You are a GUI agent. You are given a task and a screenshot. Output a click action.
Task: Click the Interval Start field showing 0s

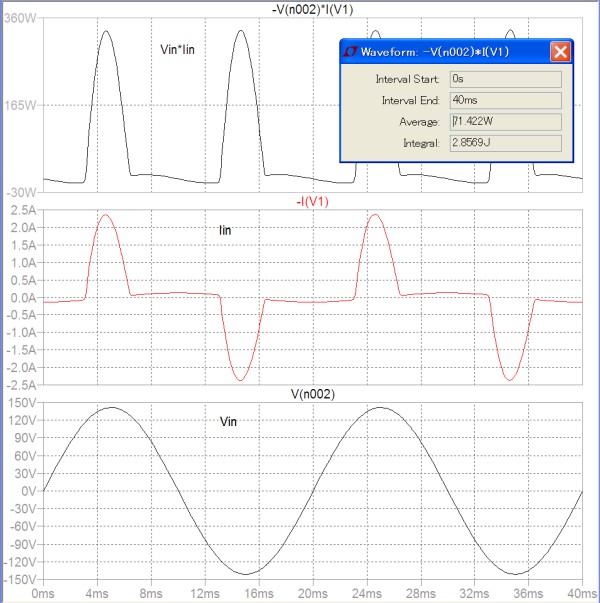pyautogui.click(x=505, y=79)
